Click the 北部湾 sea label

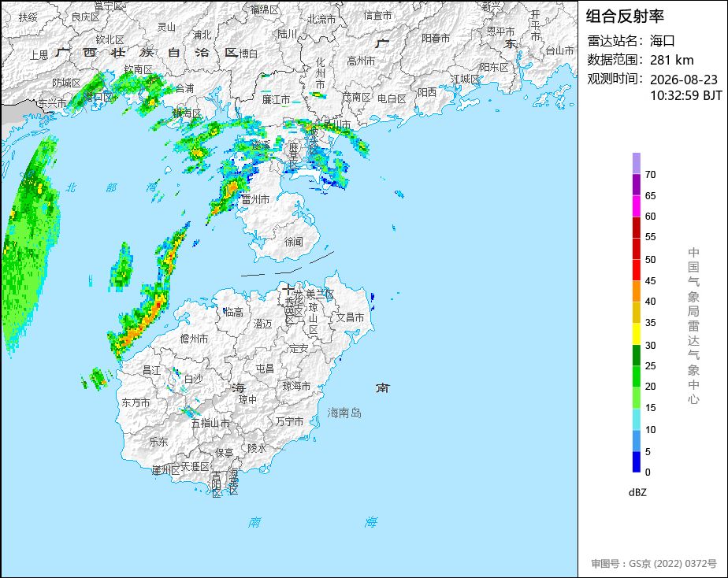(x=111, y=187)
